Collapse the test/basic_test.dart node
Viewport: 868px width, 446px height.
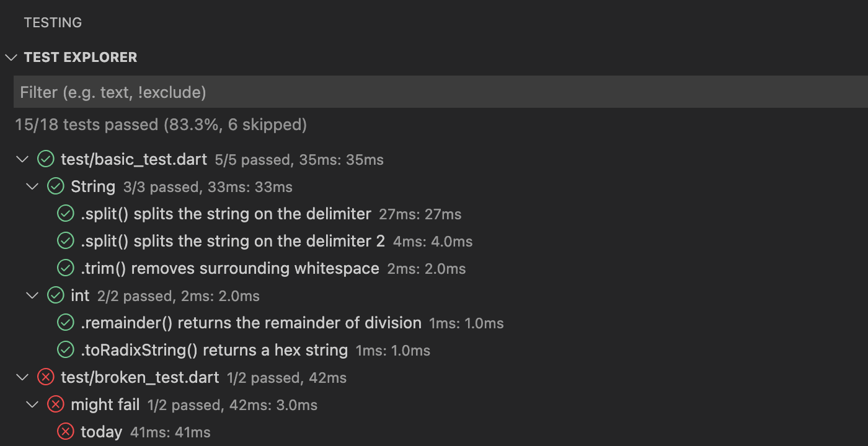coord(22,159)
